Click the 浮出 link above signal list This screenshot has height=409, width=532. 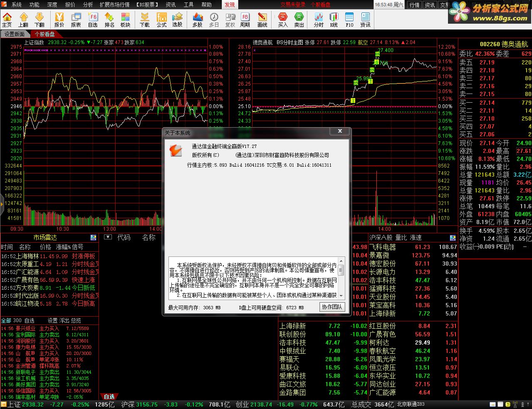[64, 320]
